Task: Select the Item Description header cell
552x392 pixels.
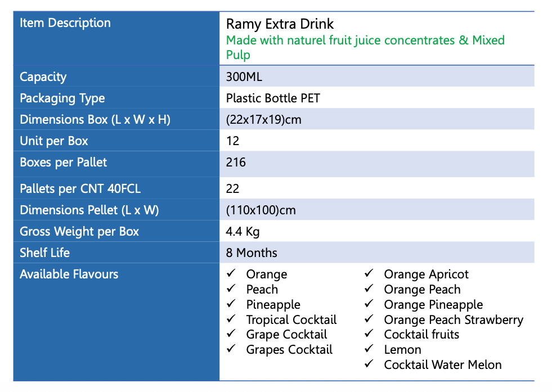Action: click(65, 23)
